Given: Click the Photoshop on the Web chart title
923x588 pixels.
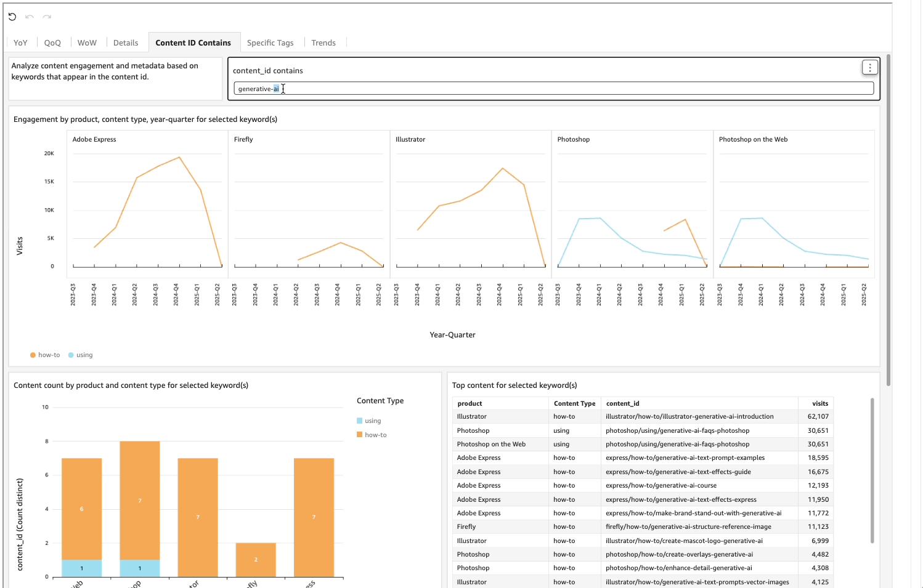Looking at the screenshot, I should tap(753, 139).
